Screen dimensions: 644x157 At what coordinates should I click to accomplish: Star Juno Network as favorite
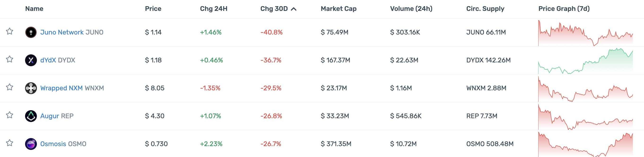point(9,31)
